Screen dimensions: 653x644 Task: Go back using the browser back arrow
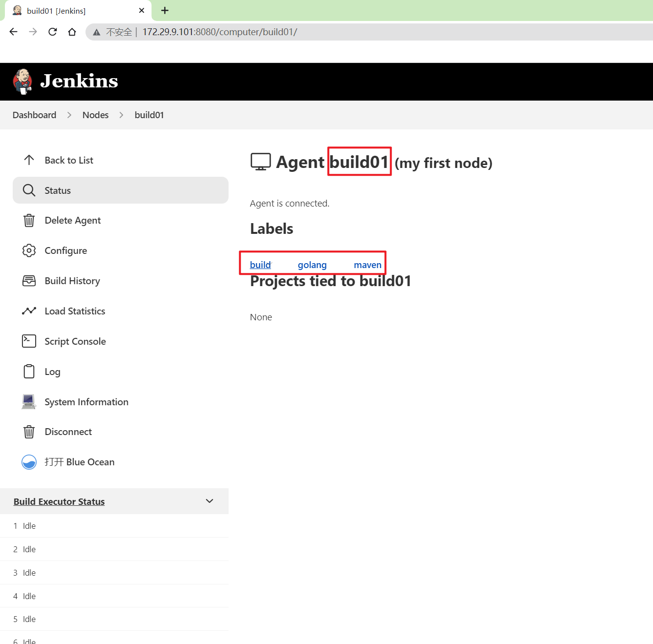pos(14,32)
